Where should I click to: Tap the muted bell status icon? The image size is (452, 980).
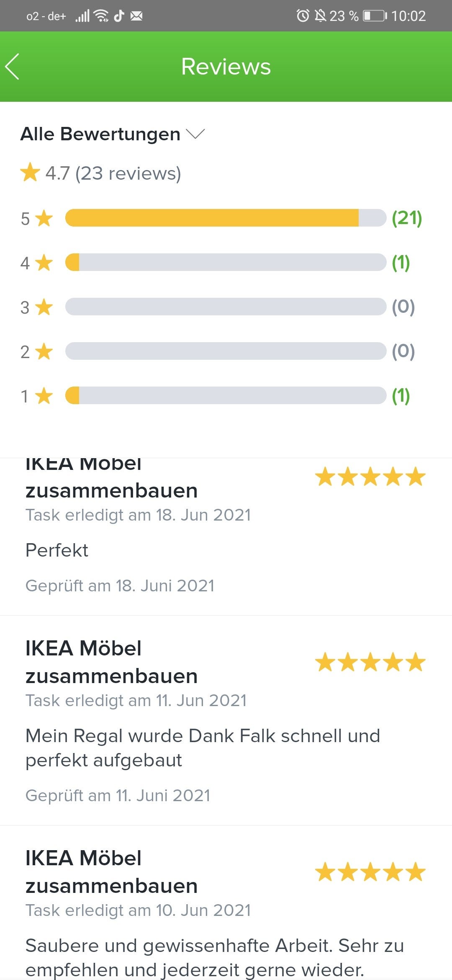tap(320, 16)
